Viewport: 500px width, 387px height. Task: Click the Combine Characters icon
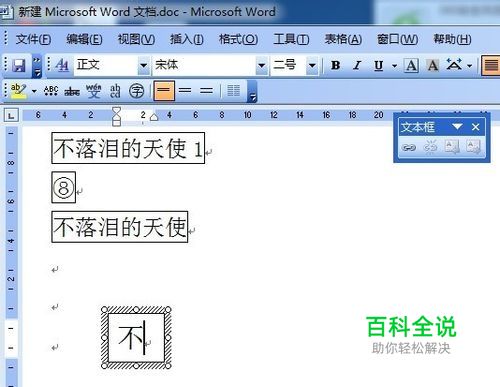[115, 91]
